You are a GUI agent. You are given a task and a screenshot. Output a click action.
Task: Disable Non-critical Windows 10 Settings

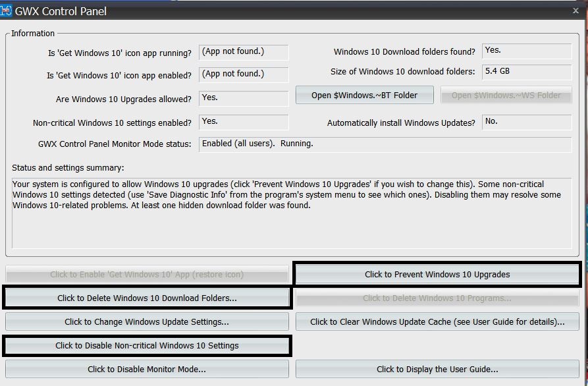coord(147,345)
